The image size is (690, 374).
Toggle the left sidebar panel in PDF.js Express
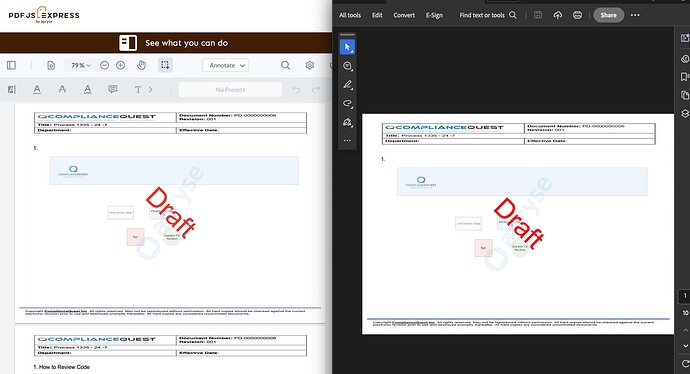(x=11, y=65)
